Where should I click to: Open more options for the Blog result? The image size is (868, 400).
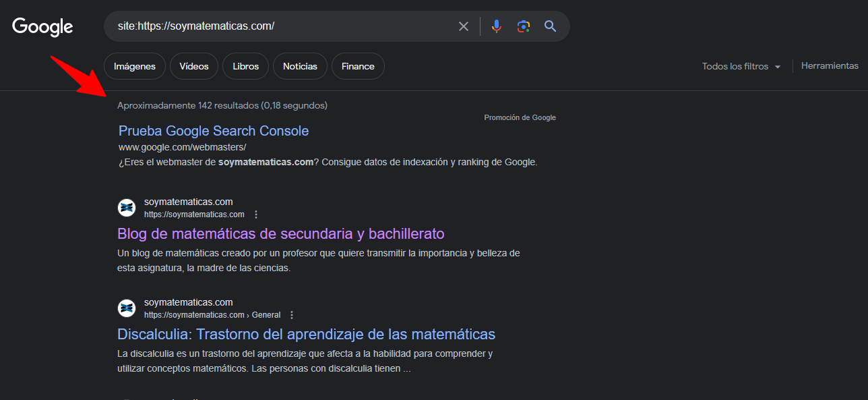point(256,215)
